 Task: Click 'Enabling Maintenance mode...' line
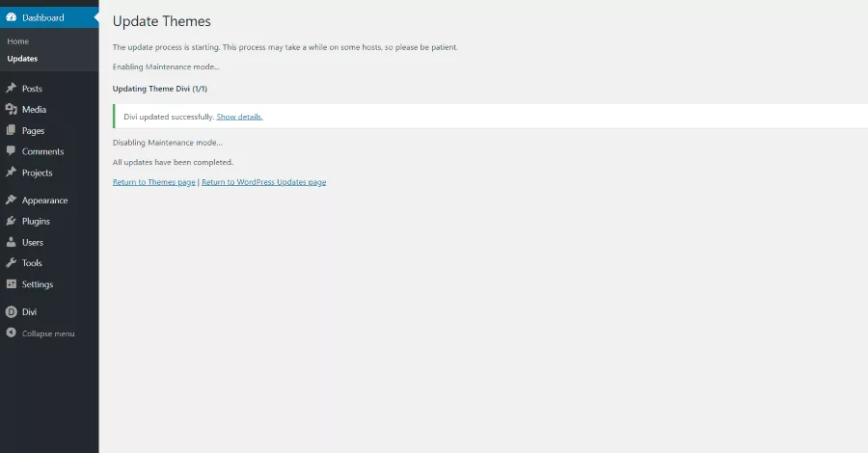click(166, 67)
